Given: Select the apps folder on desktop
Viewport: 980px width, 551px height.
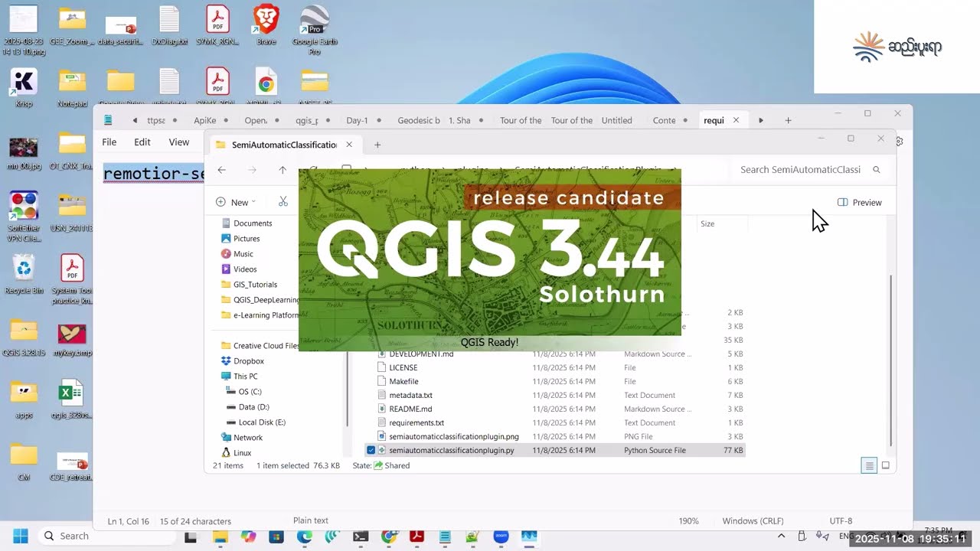Looking at the screenshot, I should 24,400.
